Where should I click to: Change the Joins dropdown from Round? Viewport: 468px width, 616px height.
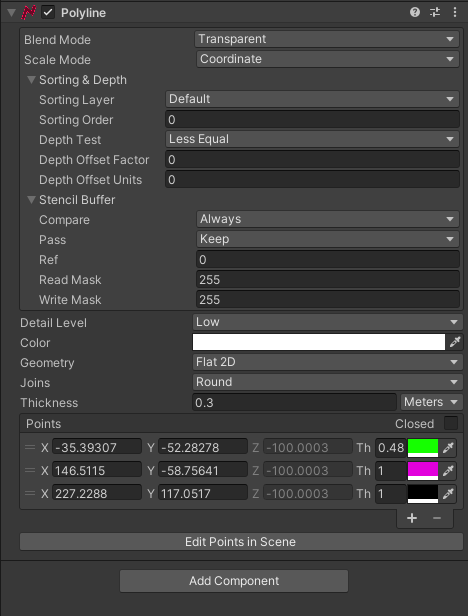328,382
